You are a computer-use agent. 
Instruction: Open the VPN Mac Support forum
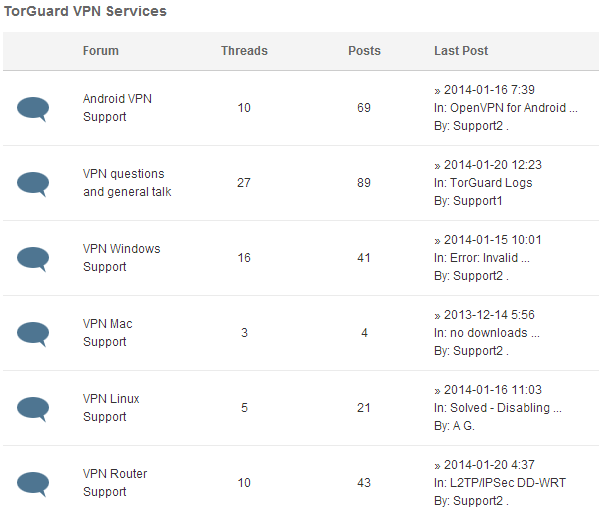point(107,333)
